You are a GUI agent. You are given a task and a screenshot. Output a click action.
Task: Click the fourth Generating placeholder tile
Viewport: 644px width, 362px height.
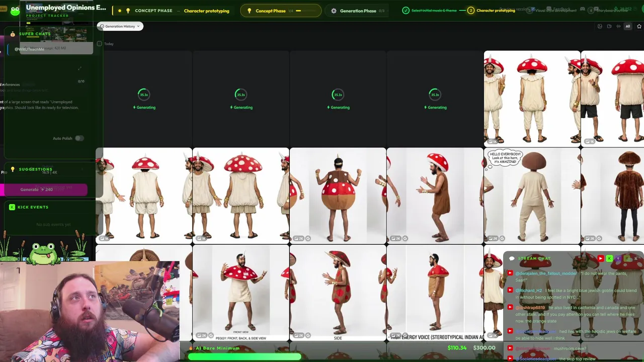pyautogui.click(x=435, y=99)
